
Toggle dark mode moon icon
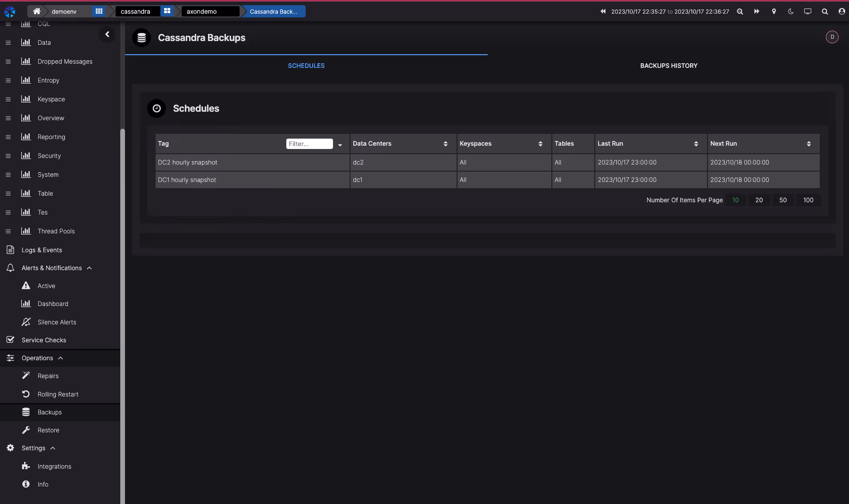click(x=791, y=11)
